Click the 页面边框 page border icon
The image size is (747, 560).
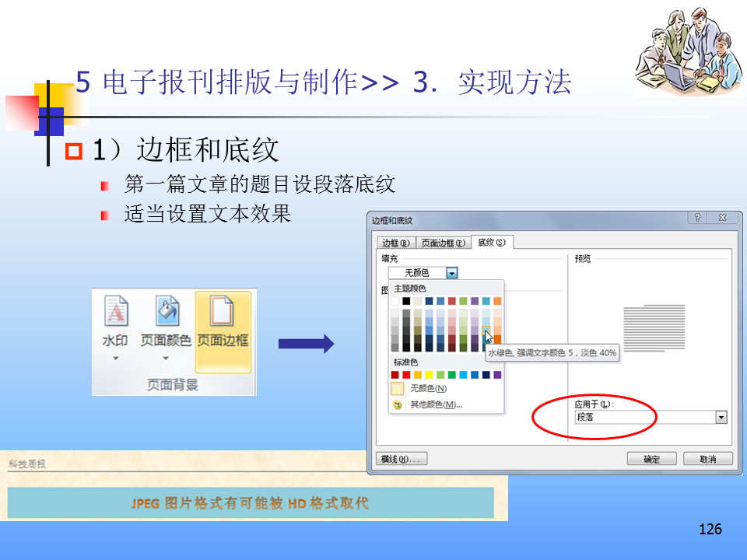222,311
